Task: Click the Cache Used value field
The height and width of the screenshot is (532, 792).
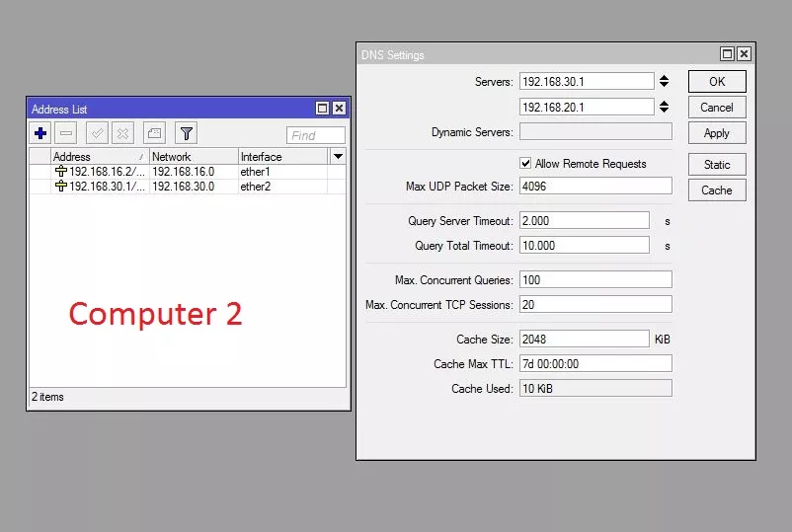Action: tap(596, 388)
